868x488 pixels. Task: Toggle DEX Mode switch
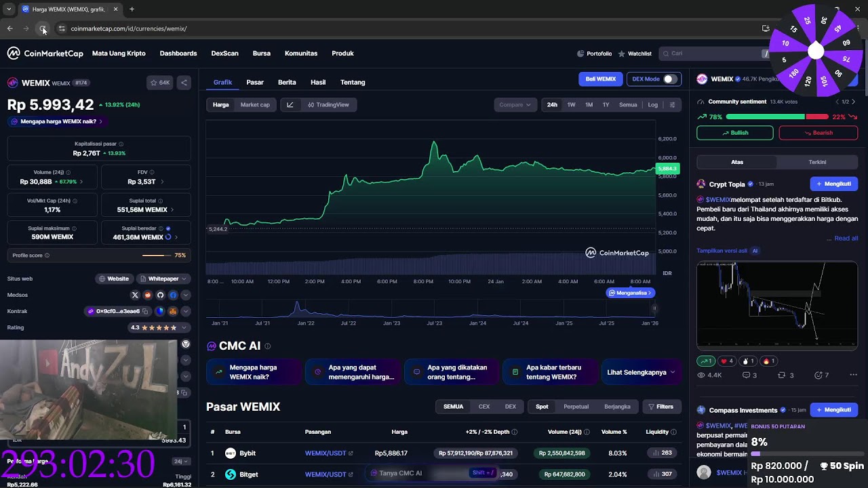[669, 79]
